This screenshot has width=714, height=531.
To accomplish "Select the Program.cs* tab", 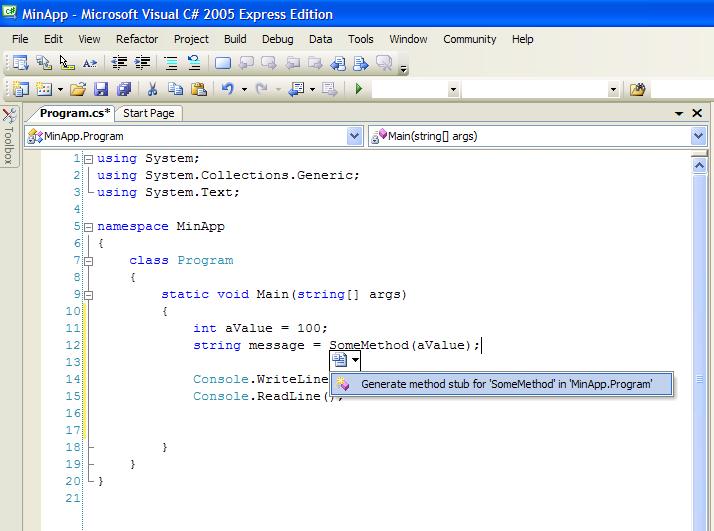I will tap(75, 113).
